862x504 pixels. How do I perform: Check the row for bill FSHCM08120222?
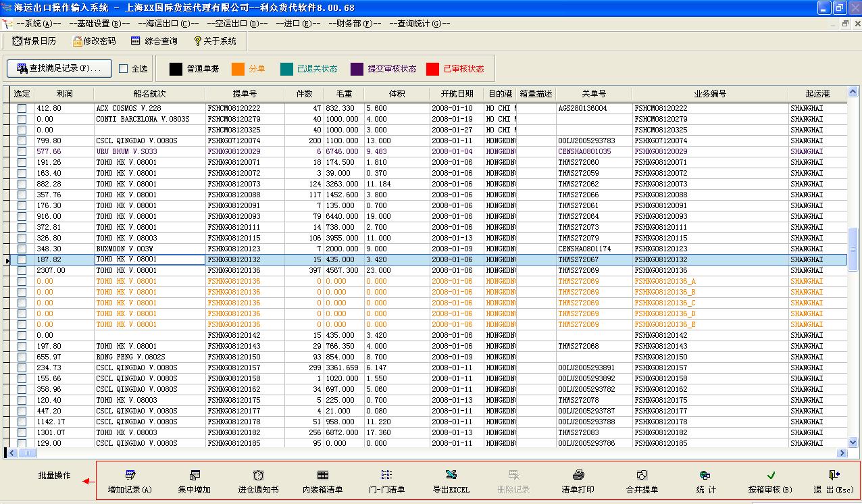(22, 108)
